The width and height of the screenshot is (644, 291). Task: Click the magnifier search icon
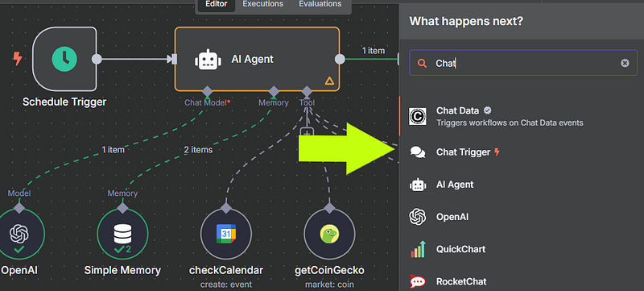[x=422, y=63]
